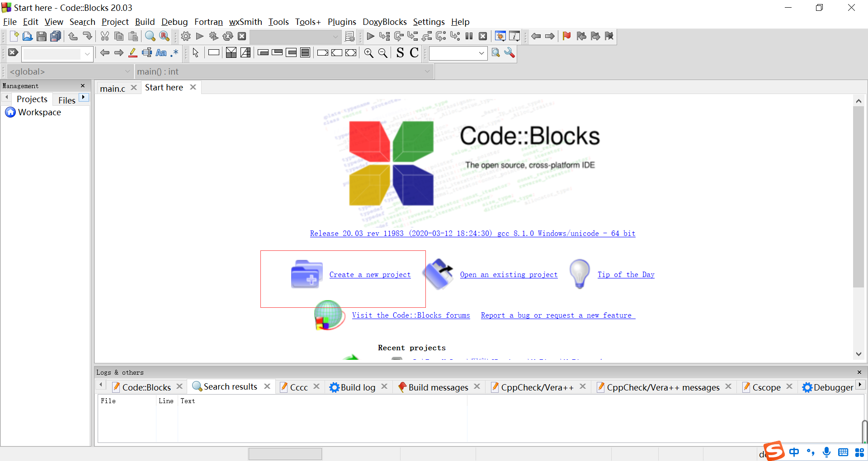868x461 pixels.
Task: Switch to the Files management tab
Action: [66, 100]
